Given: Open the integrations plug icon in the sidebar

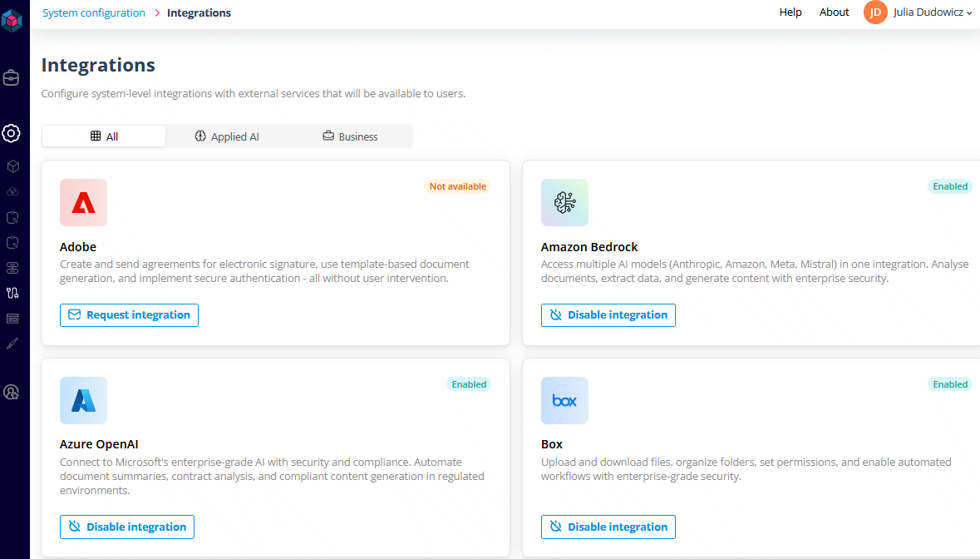Looking at the screenshot, I should 11,293.
